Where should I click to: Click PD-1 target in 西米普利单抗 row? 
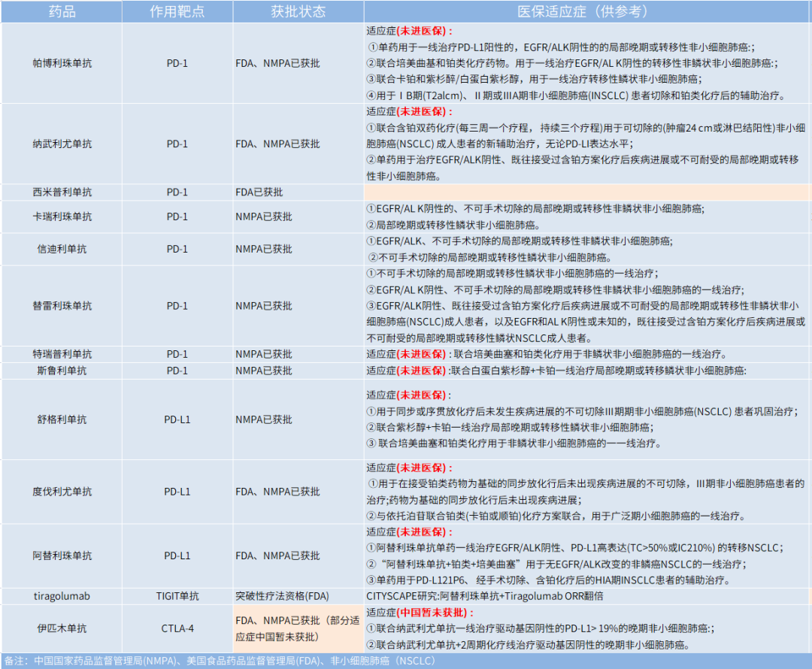tap(177, 192)
